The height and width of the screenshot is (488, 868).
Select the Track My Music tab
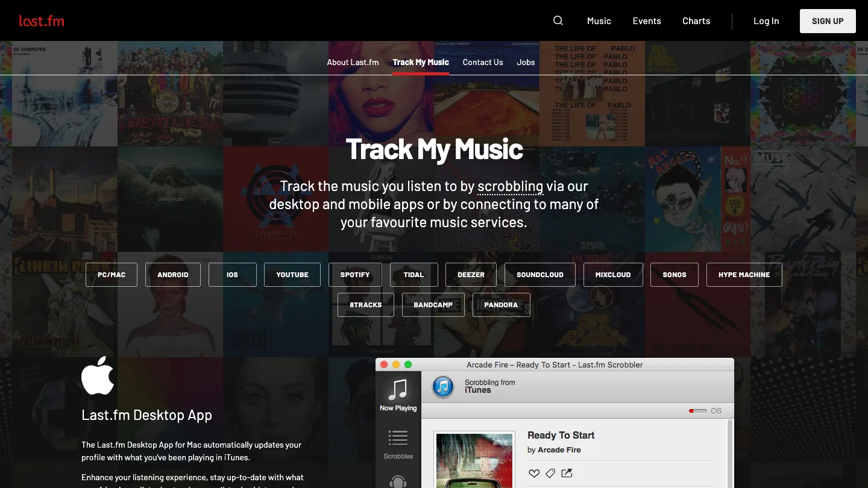tap(421, 62)
